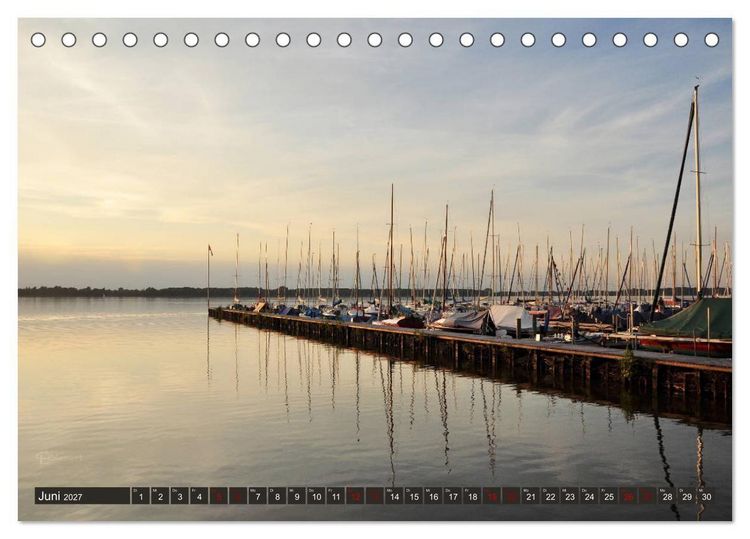750x539 pixels.
Task: Click the leftmost binding hole
Action: pos(38,40)
